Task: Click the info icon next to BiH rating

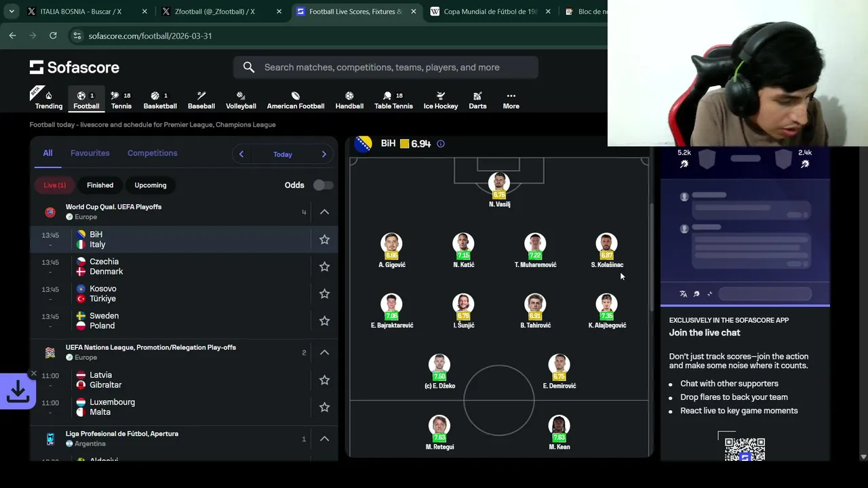Action: 441,144
